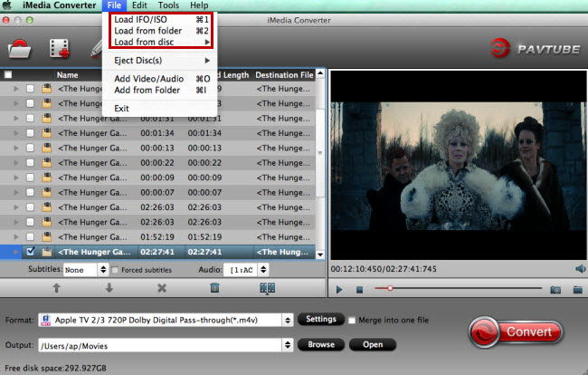Open the iMedia Converter app menu

tap(59, 5)
